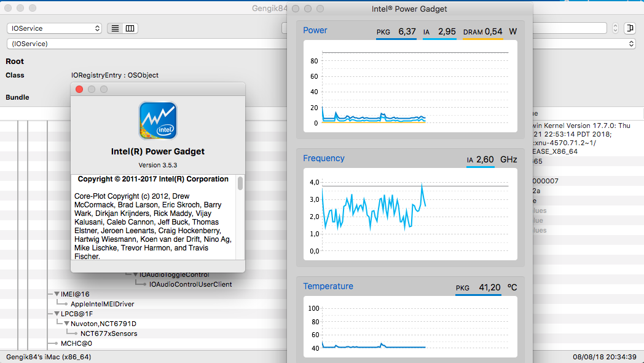Collapse the IOAudioToggleControl tree node
644x363 pixels.
[135, 274]
